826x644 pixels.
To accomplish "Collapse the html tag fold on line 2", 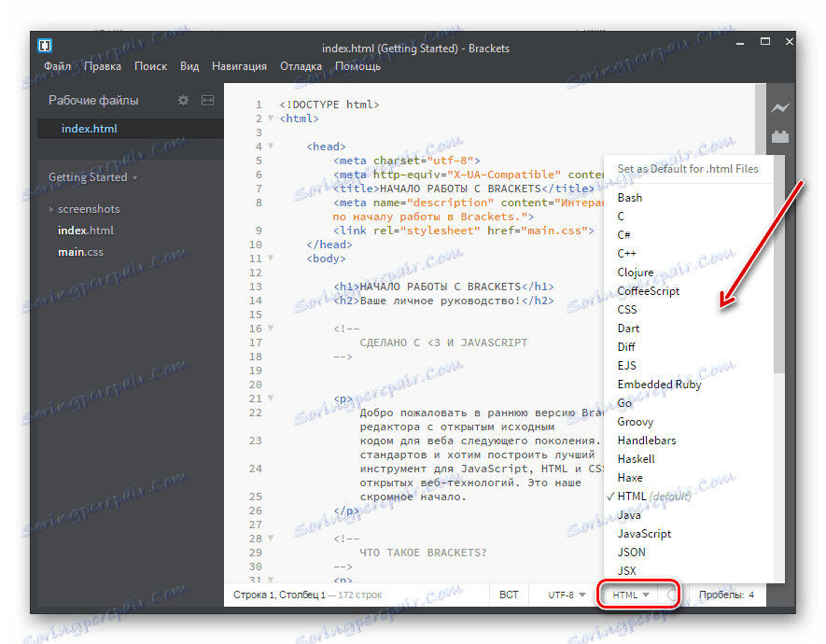I will click(271, 118).
